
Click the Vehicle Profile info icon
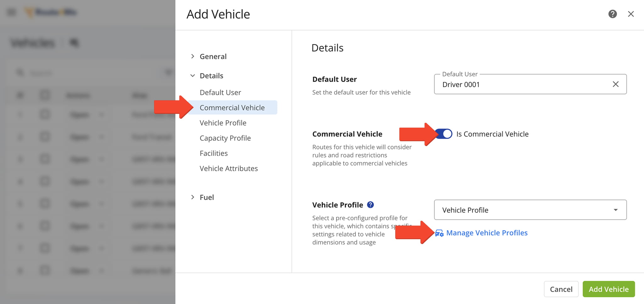(370, 205)
